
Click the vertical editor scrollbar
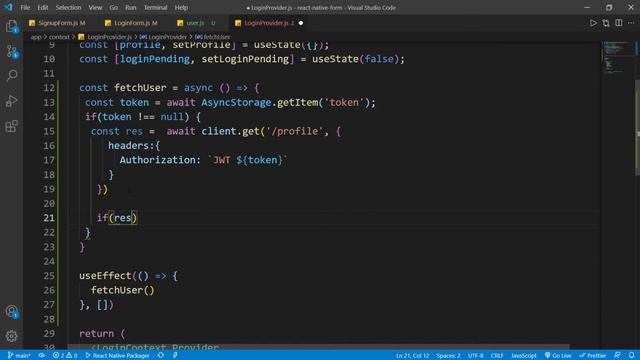(637, 127)
